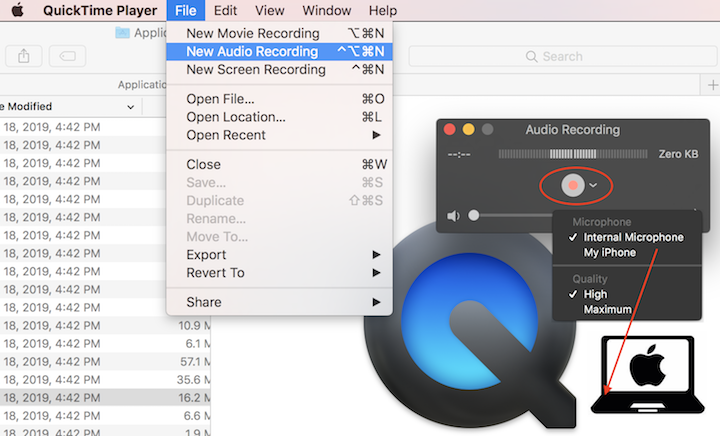Click the Finder tags toolbar button

(68, 56)
